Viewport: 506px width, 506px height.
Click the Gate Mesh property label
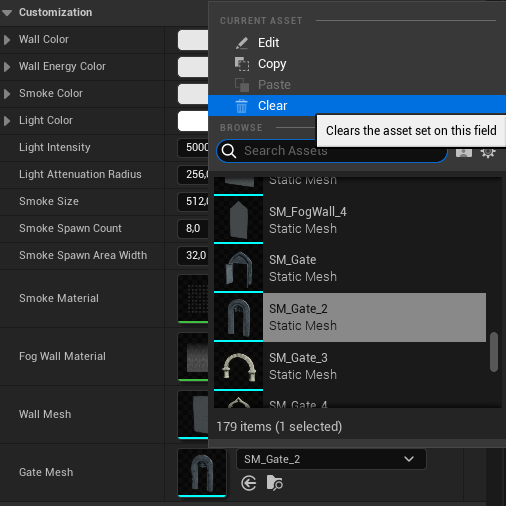(x=46, y=472)
